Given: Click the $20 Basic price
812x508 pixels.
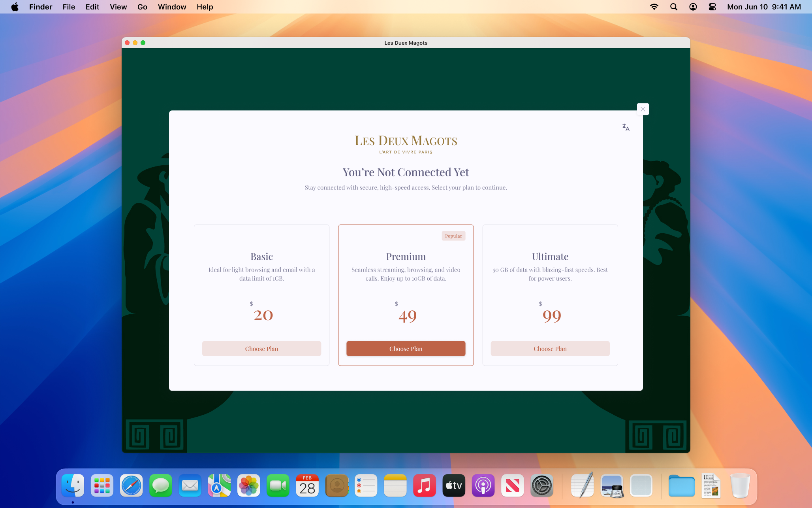Looking at the screenshot, I should 262,313.
